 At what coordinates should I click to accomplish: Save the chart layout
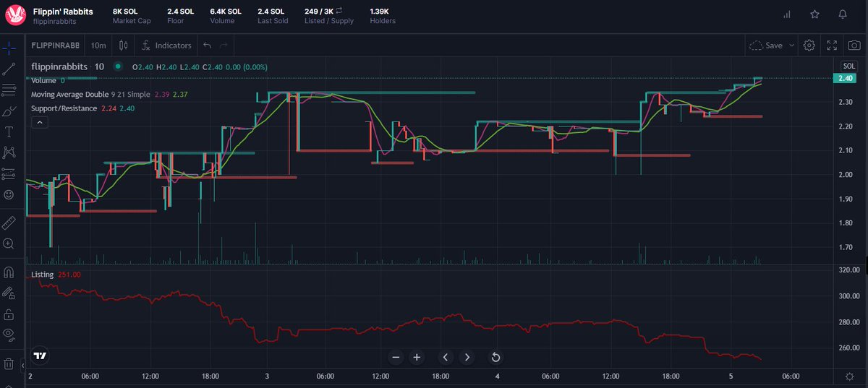tap(766, 45)
